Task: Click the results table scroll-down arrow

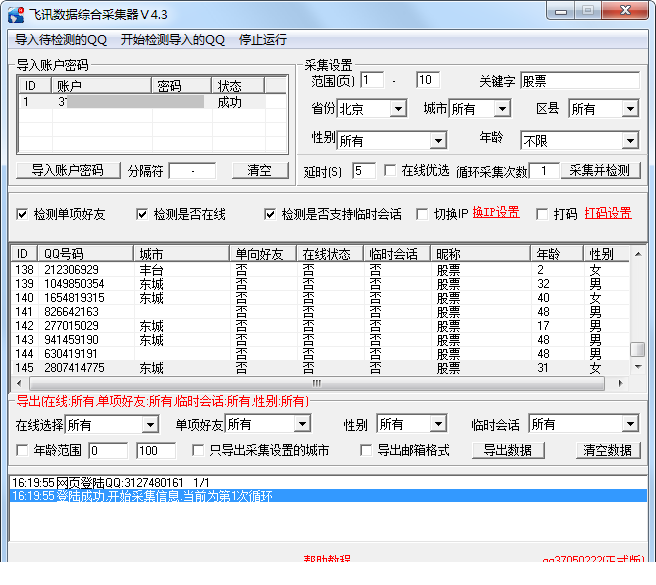Action: click(x=638, y=367)
